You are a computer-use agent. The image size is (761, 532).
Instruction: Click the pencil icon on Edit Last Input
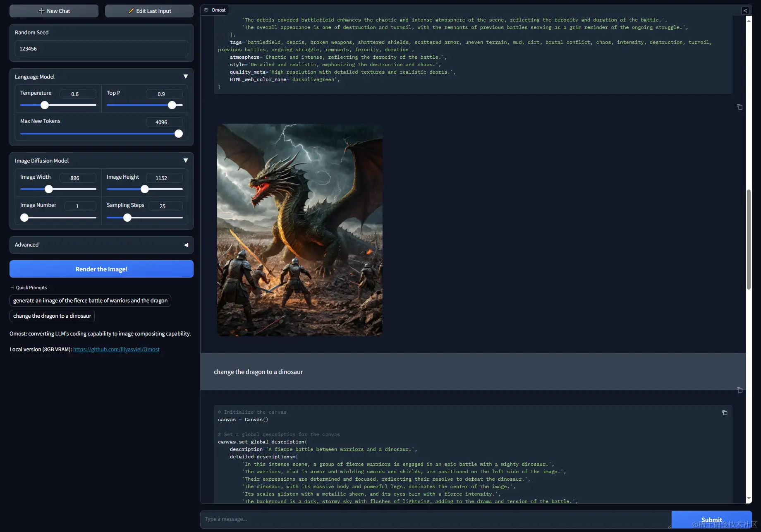[131, 11]
